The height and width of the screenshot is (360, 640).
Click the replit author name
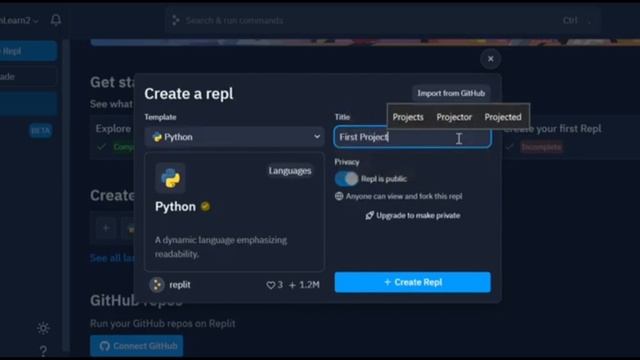[x=180, y=284]
